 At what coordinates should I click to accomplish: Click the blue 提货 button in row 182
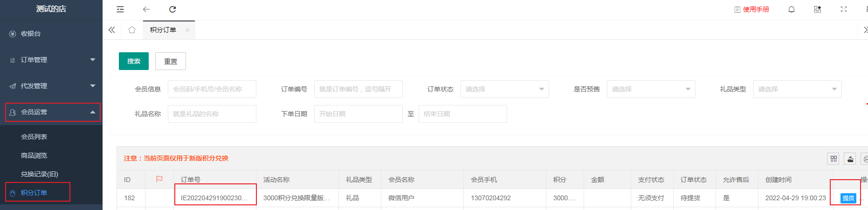point(848,198)
